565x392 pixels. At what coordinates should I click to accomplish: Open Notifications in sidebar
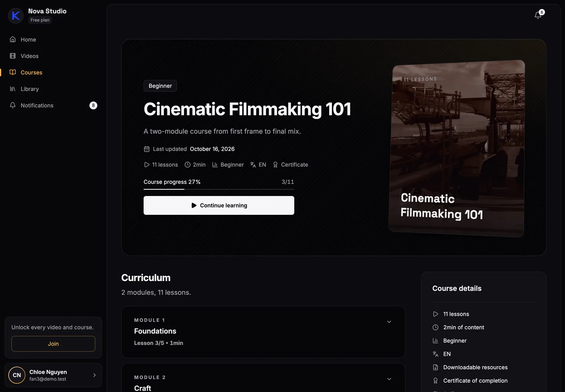pos(53,105)
